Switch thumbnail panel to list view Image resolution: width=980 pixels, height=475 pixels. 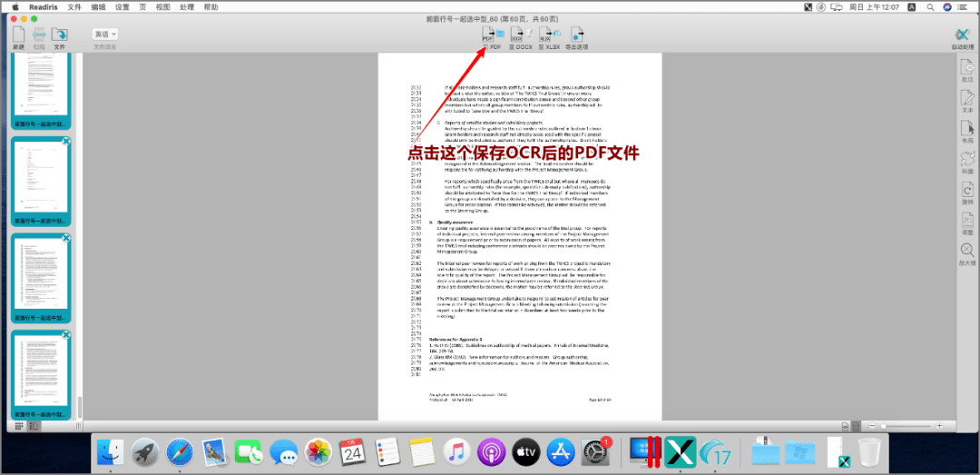click(x=34, y=426)
